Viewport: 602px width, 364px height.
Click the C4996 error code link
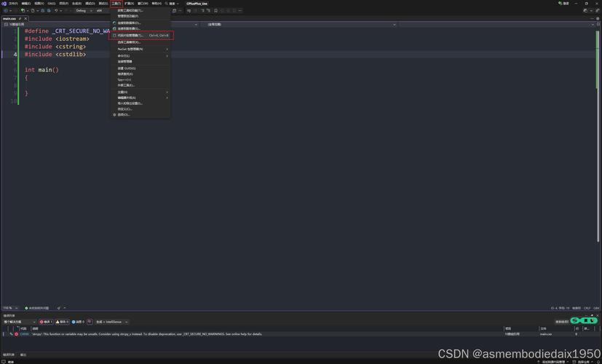[24, 334]
